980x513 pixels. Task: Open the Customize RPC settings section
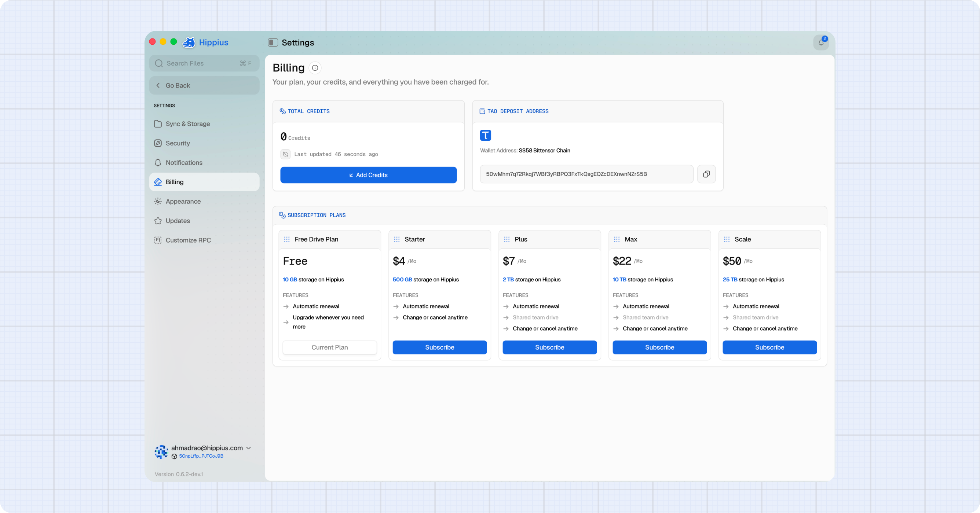pos(204,240)
